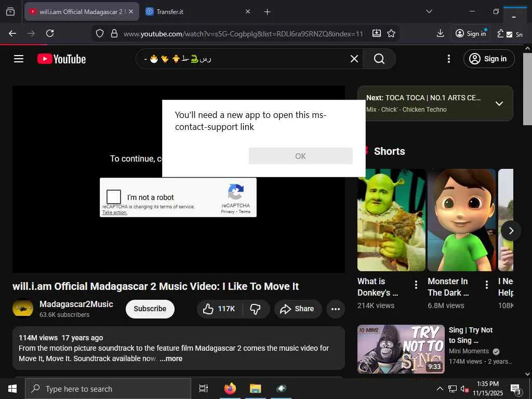
Task: Dislike the video thumbs down
Action: (x=256, y=309)
